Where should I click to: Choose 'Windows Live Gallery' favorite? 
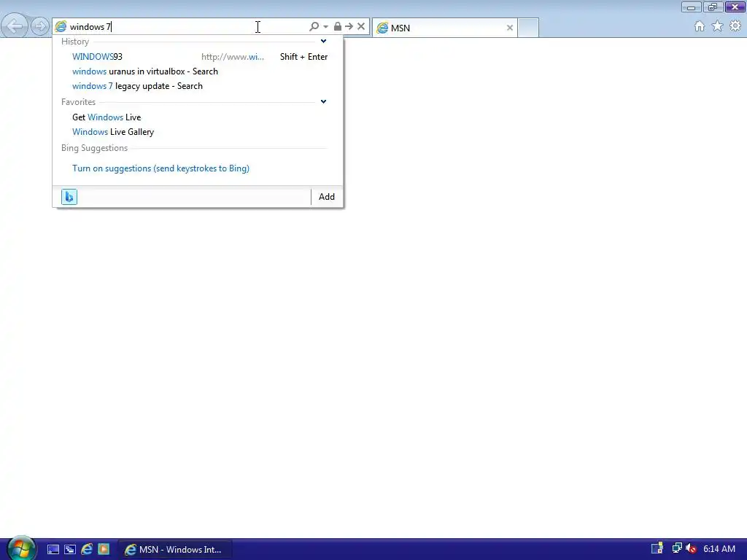[198, 132]
